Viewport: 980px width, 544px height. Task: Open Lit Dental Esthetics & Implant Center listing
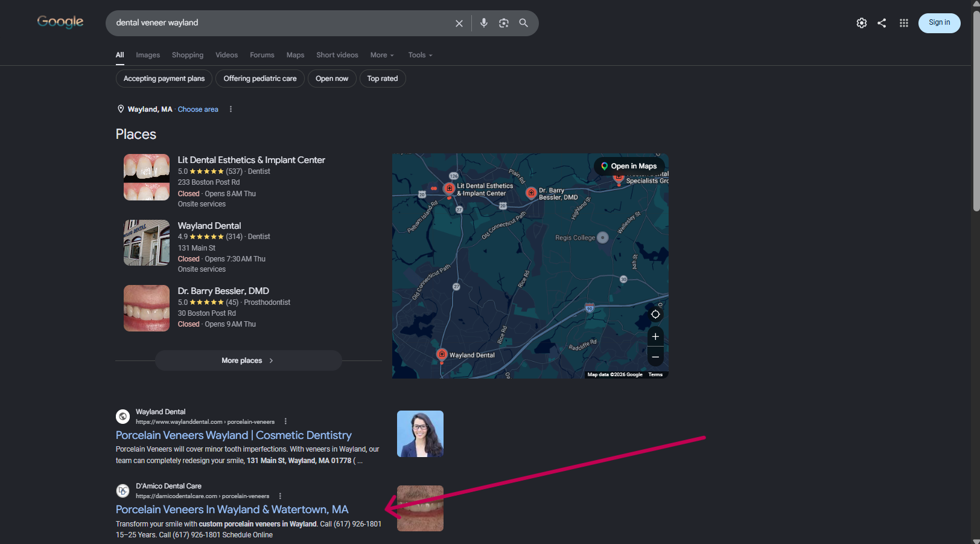pos(252,160)
